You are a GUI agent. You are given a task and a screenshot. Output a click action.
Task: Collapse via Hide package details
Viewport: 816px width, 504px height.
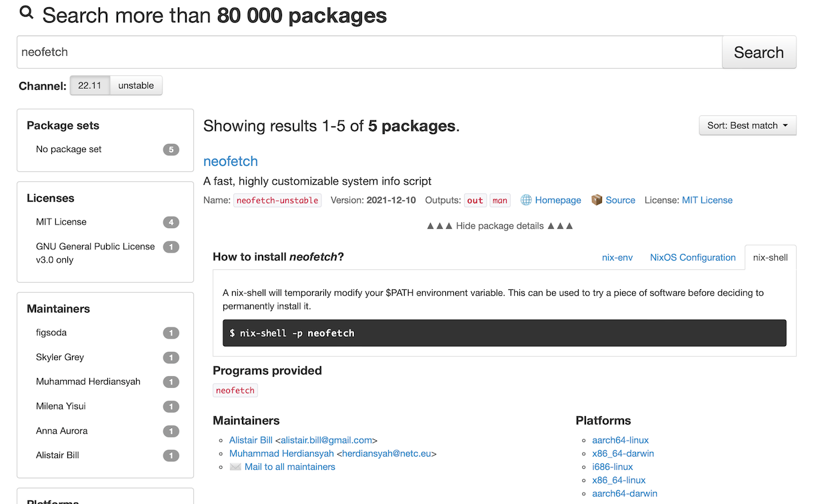pyautogui.click(x=499, y=226)
